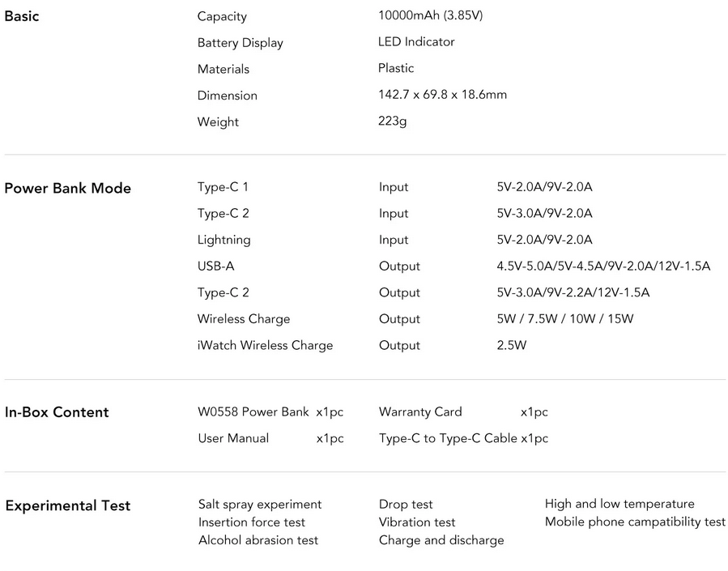Viewport: 728px width, 571px height.
Task: Select the iWatch Wireless Charge label
Action: (x=265, y=345)
